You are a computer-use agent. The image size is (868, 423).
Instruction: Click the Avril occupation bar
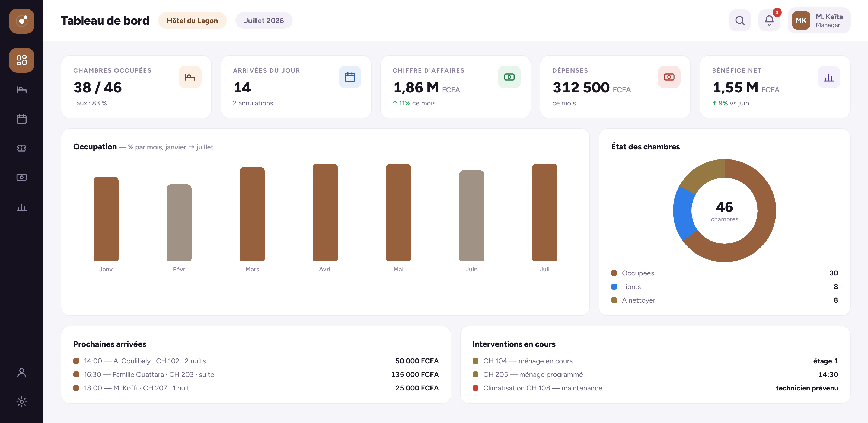tap(325, 212)
